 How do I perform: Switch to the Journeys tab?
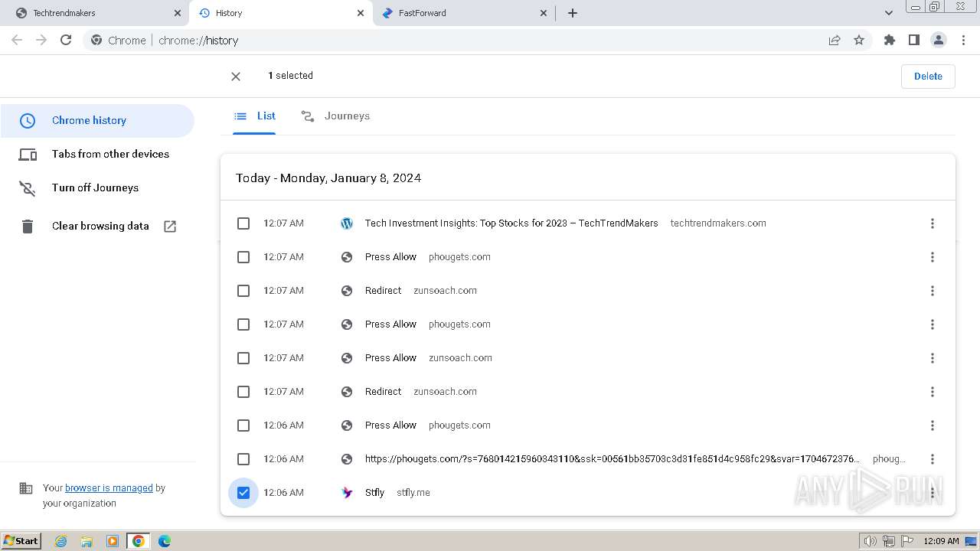[335, 116]
